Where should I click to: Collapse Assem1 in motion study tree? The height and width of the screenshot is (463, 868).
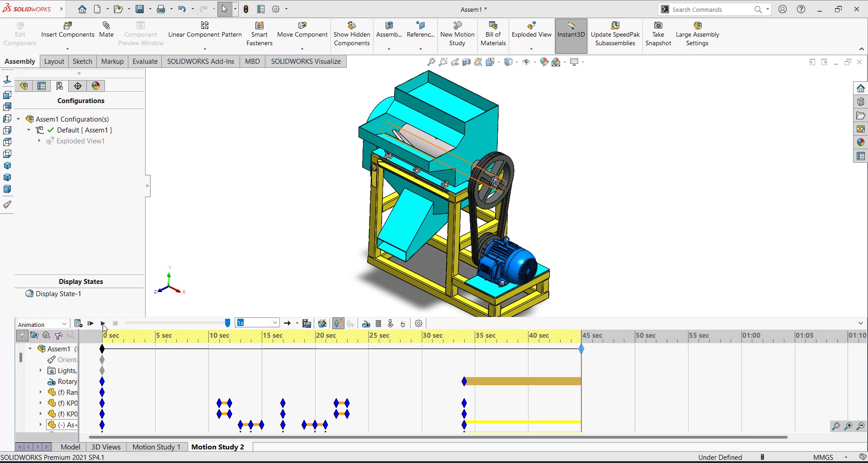pyautogui.click(x=30, y=349)
